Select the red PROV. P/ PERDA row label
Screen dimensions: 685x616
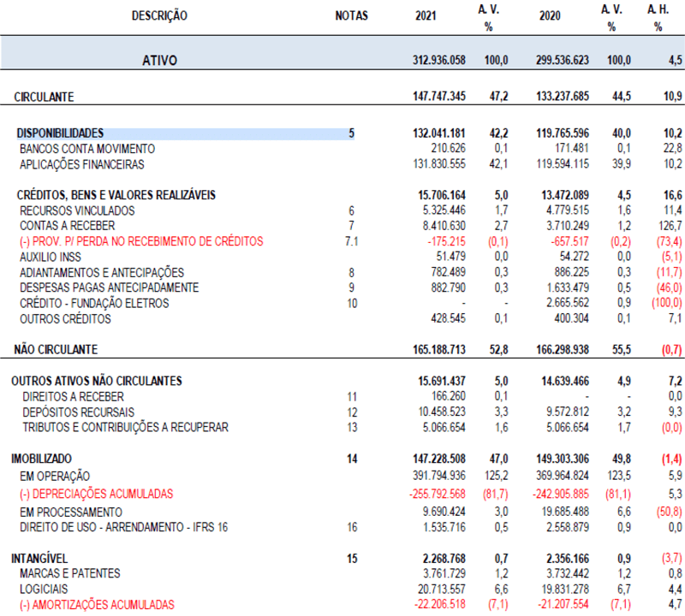click(x=141, y=242)
